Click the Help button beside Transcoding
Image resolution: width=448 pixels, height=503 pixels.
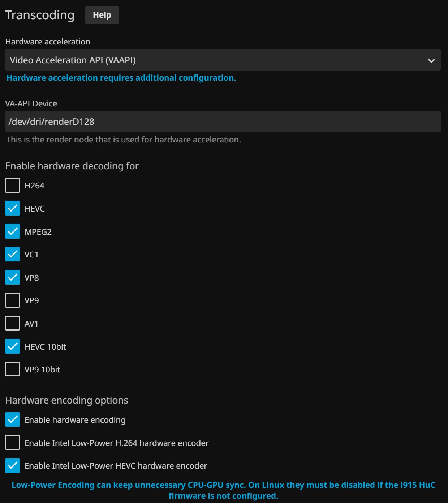pos(102,15)
